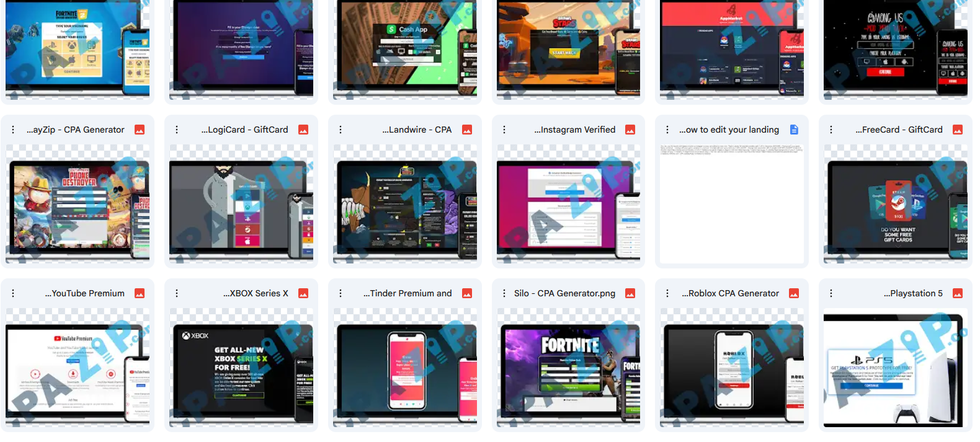Click image type icon of Landwire - CPA
980x442 pixels.
click(x=467, y=130)
